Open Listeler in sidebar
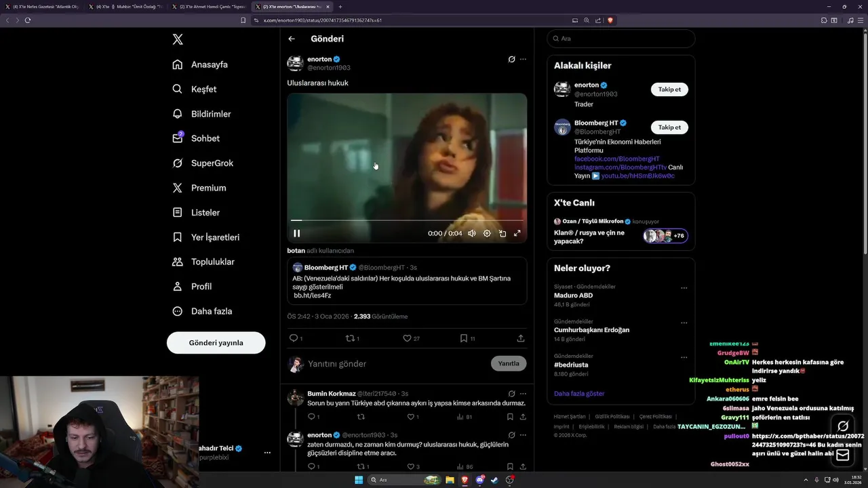The image size is (868, 488). (x=196, y=212)
